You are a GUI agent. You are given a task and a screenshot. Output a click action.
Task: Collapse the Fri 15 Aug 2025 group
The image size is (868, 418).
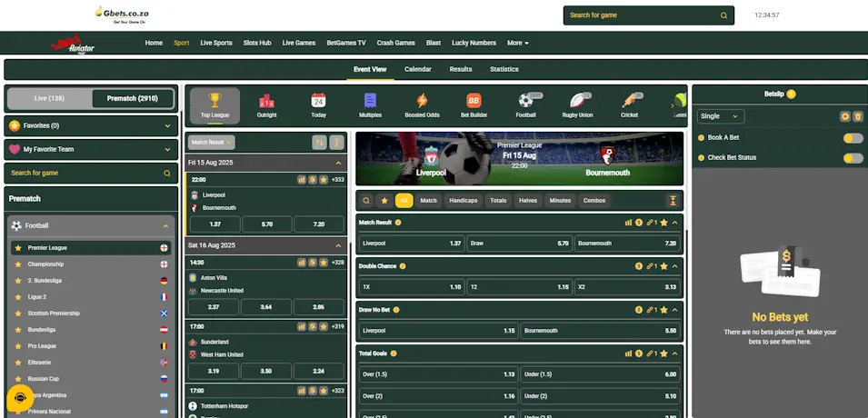338,163
